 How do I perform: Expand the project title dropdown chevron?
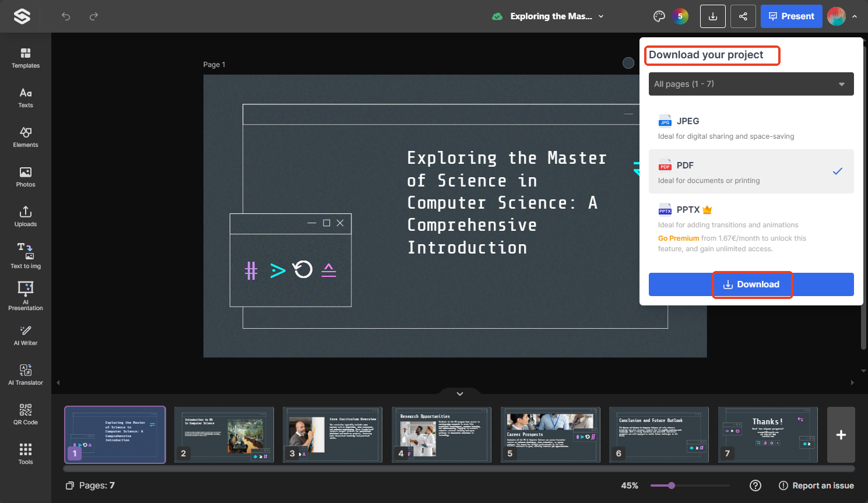click(x=601, y=16)
